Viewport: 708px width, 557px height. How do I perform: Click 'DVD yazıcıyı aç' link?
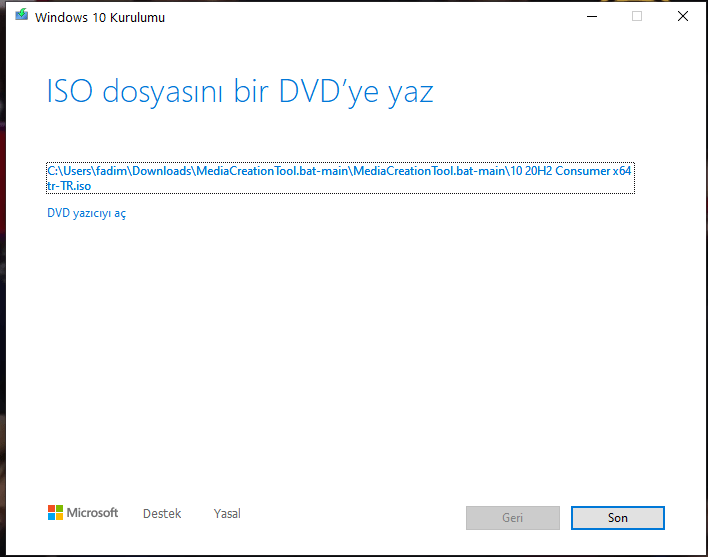pos(87,213)
